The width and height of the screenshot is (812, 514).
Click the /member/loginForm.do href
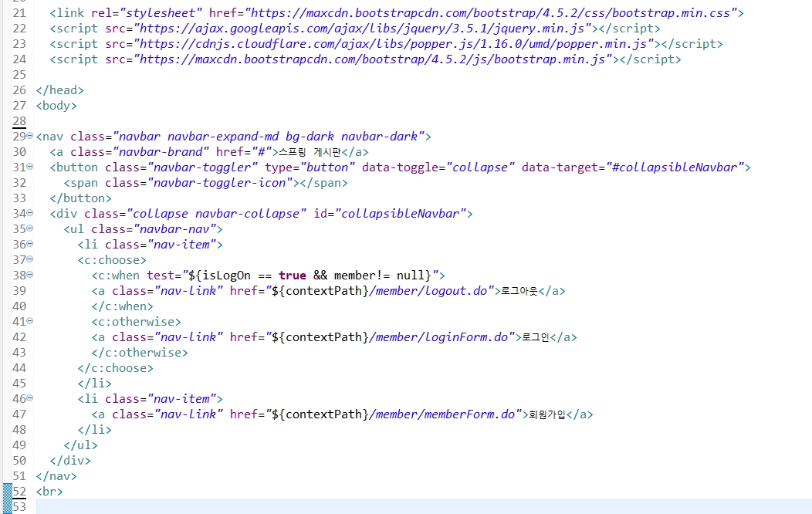coord(439,337)
